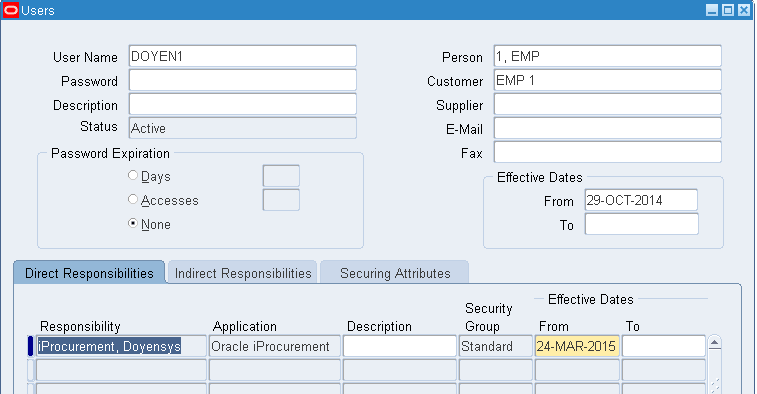Click the Effective Dates From field 29-OCT-2014

(641, 200)
